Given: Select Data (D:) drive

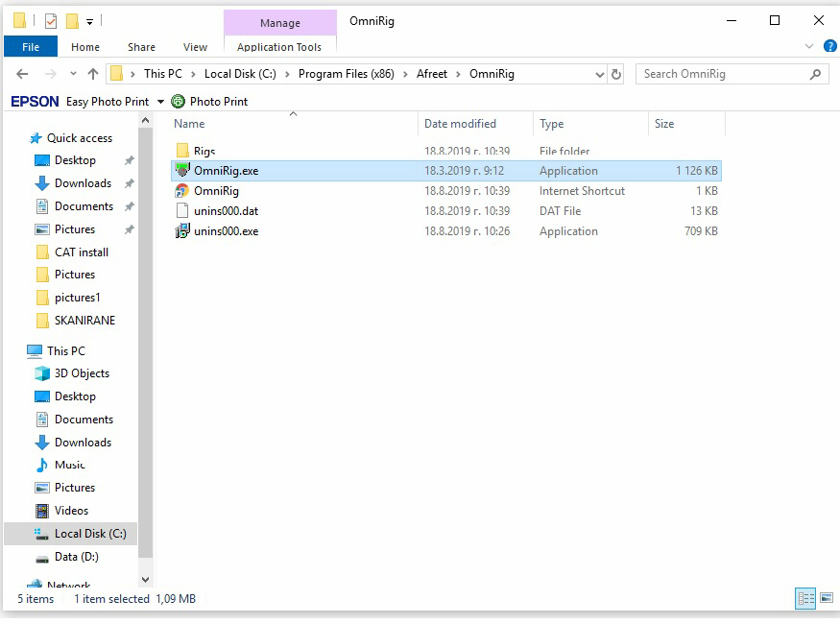Looking at the screenshot, I should point(77,557).
